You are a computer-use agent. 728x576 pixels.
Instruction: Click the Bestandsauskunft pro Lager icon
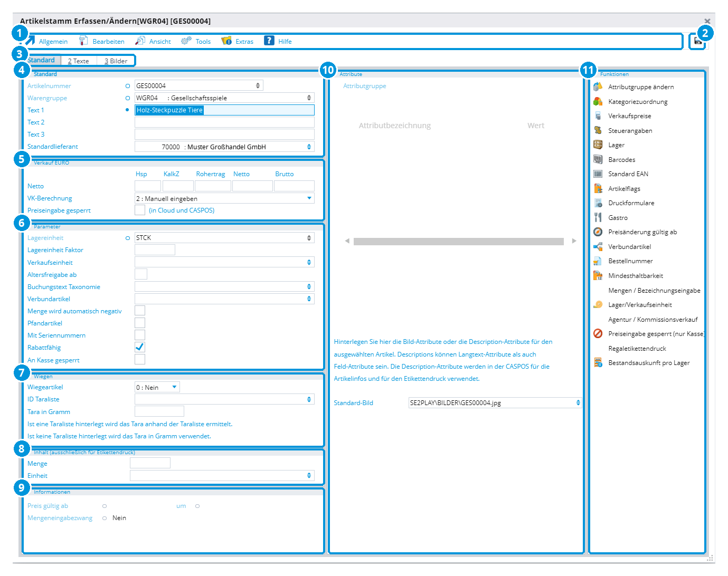[598, 362]
